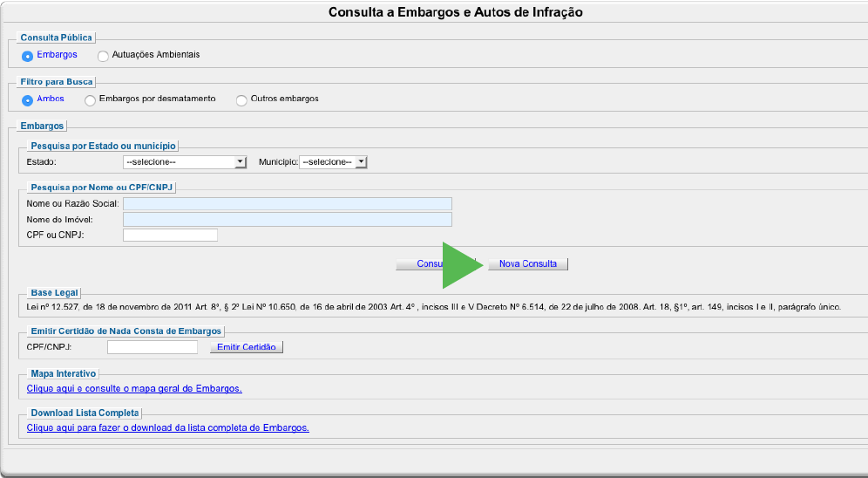Expand the Município dropdown list
This screenshot has width=868, height=478.
pos(333,162)
